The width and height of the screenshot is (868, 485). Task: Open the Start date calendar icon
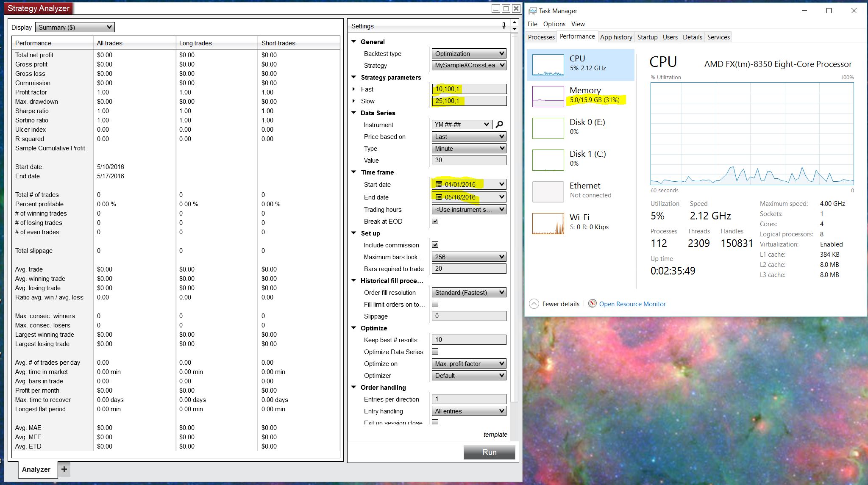click(x=439, y=185)
